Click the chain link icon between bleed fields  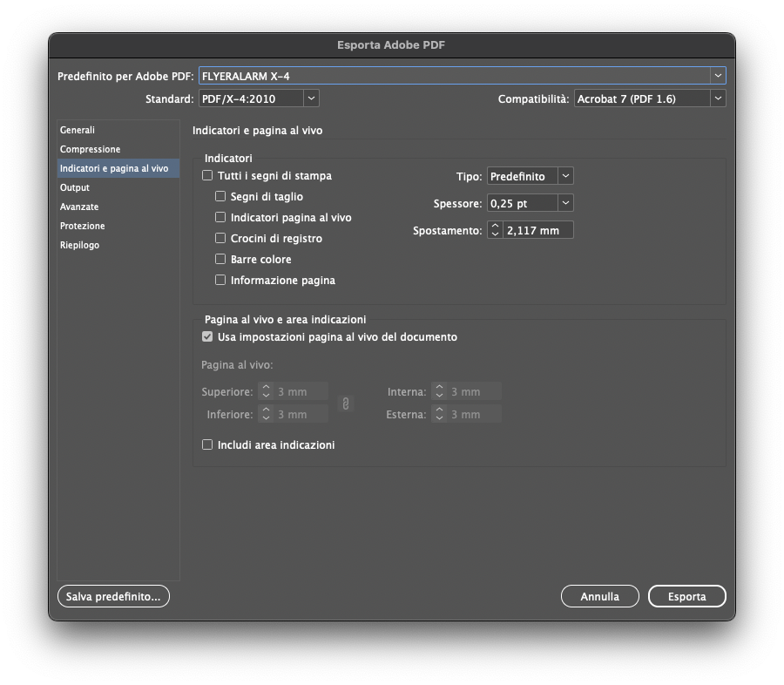pos(346,404)
